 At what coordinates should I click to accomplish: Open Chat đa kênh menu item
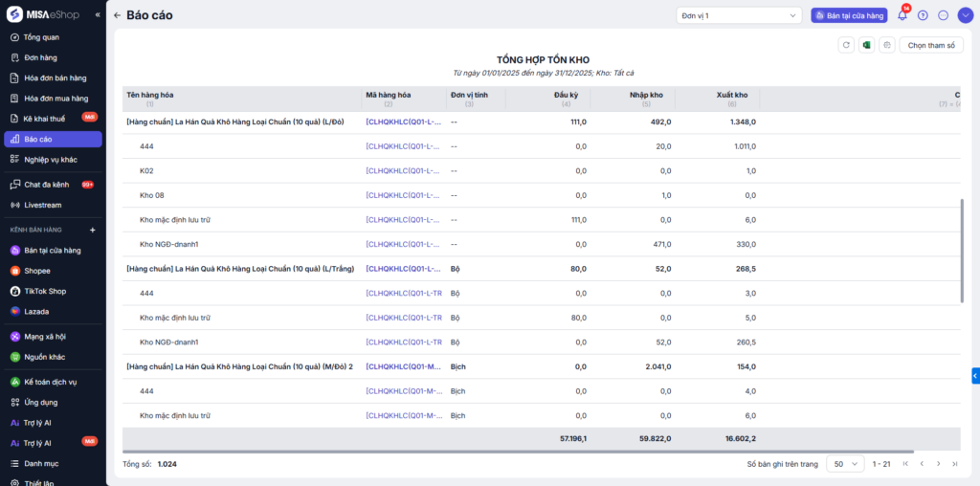click(x=46, y=185)
